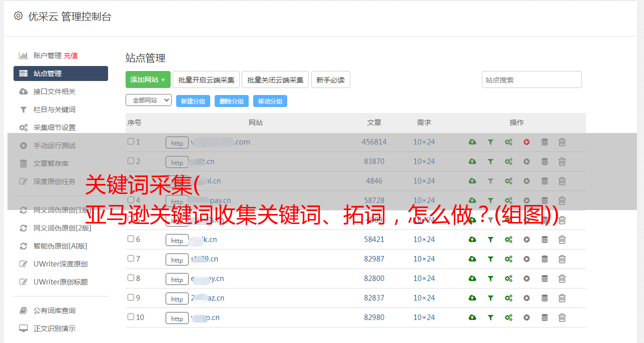
Task: Click the gear icon beside 优采云 管理控制台
Action: coord(18,16)
